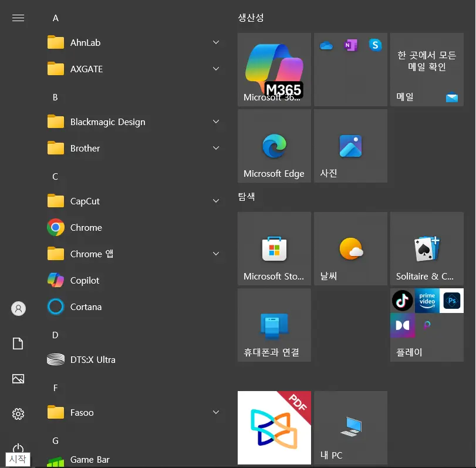Click the letter F section header
476x468 pixels.
point(55,388)
